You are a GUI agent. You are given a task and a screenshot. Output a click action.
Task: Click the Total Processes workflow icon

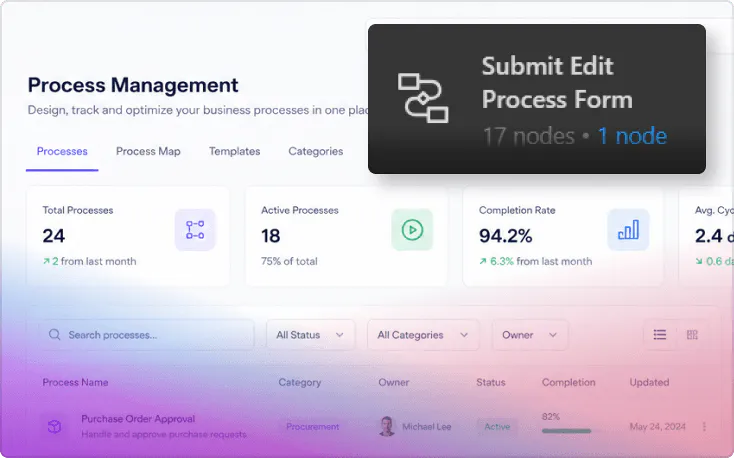195,230
